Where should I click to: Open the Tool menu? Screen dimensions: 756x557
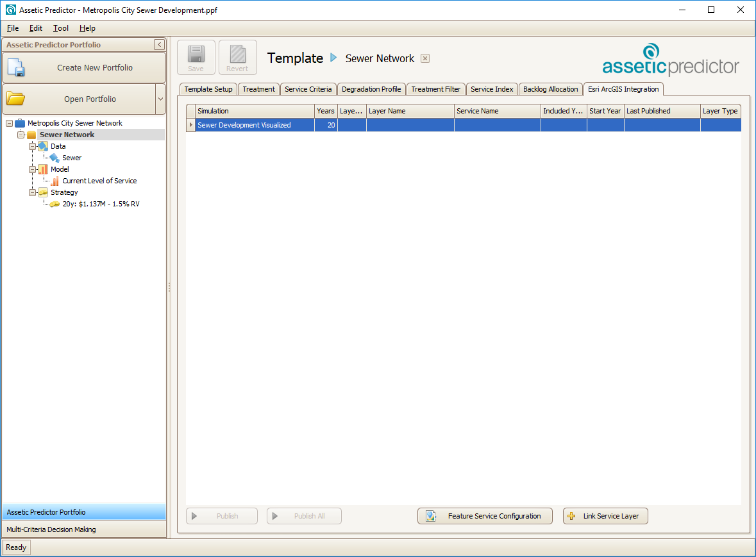coord(61,28)
